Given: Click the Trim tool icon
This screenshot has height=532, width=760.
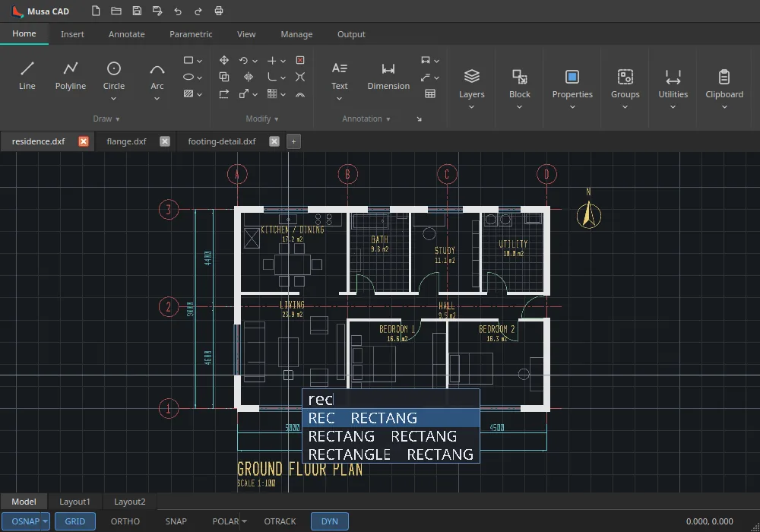Looking at the screenshot, I should pyautogui.click(x=272, y=60).
